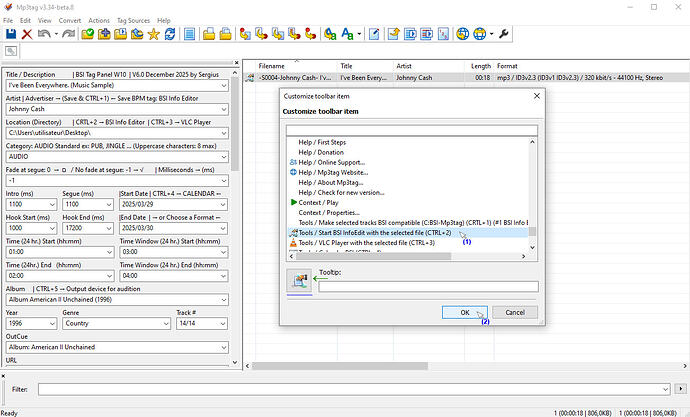The image size is (690, 417).
Task: Select 'Help / About Mp3tag...' in the list
Action: [x=330, y=182]
